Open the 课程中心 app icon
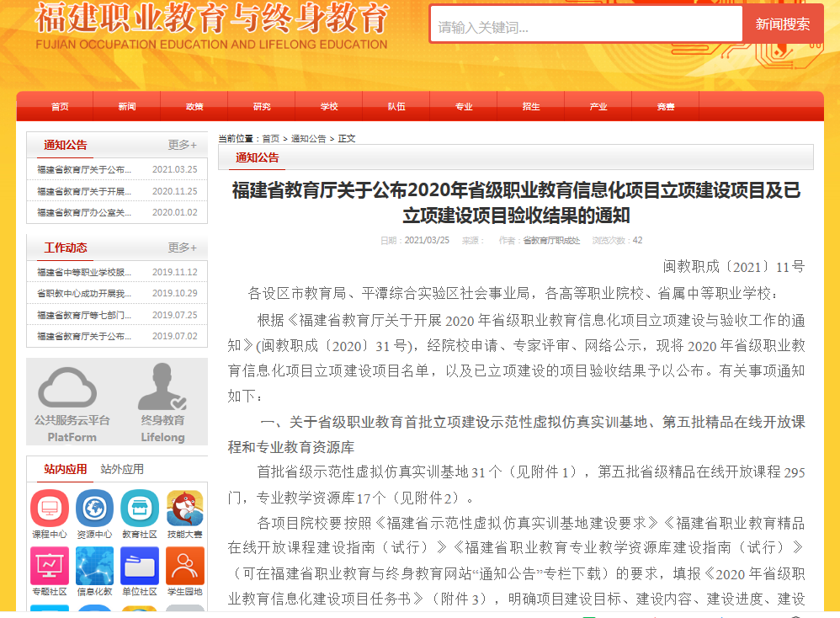This screenshot has width=840, height=618. click(50, 509)
